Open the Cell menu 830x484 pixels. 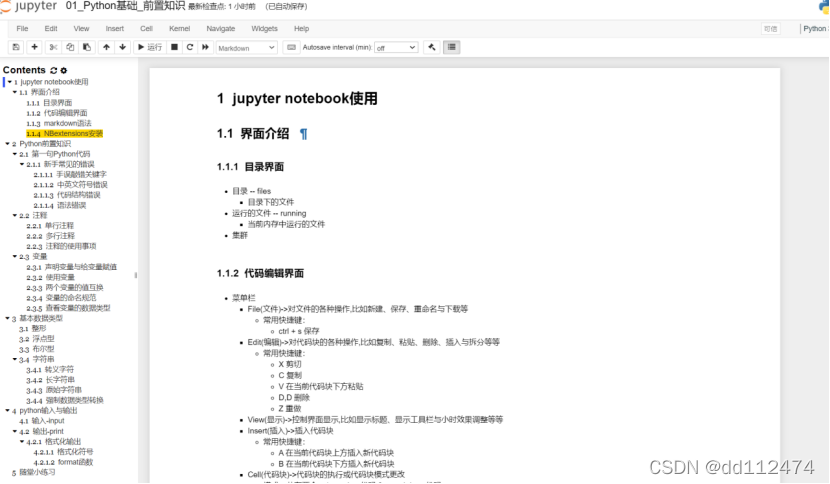pos(146,29)
